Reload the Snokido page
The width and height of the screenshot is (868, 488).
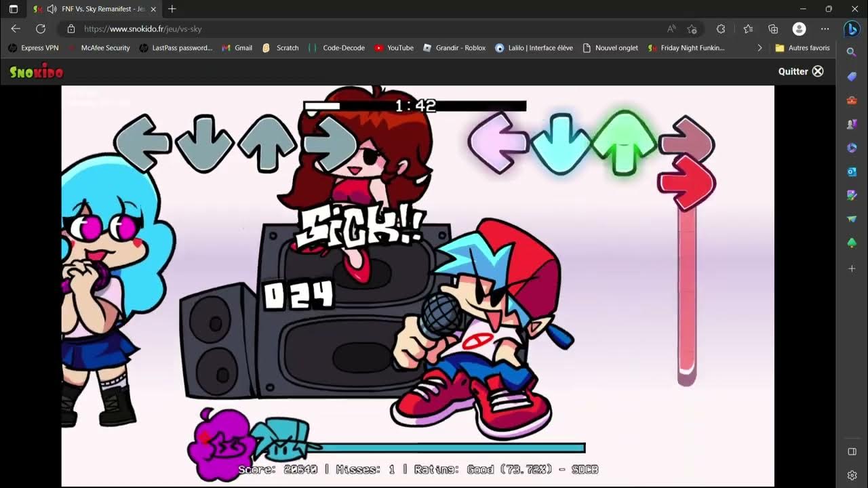41,28
